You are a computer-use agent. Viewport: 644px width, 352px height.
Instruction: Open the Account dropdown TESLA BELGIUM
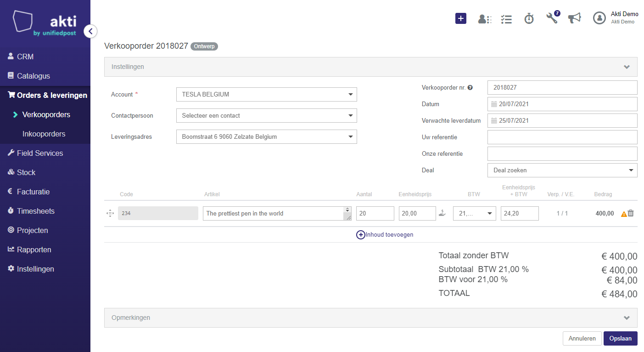266,94
